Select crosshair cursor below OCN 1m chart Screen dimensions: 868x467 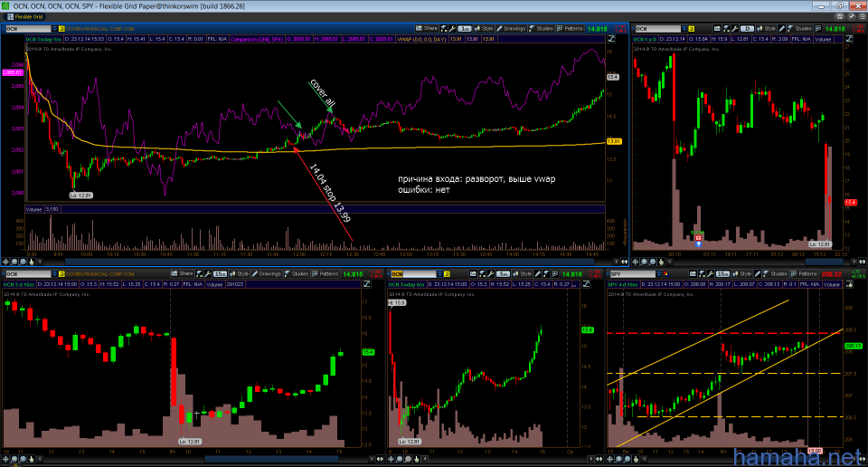click(5, 262)
